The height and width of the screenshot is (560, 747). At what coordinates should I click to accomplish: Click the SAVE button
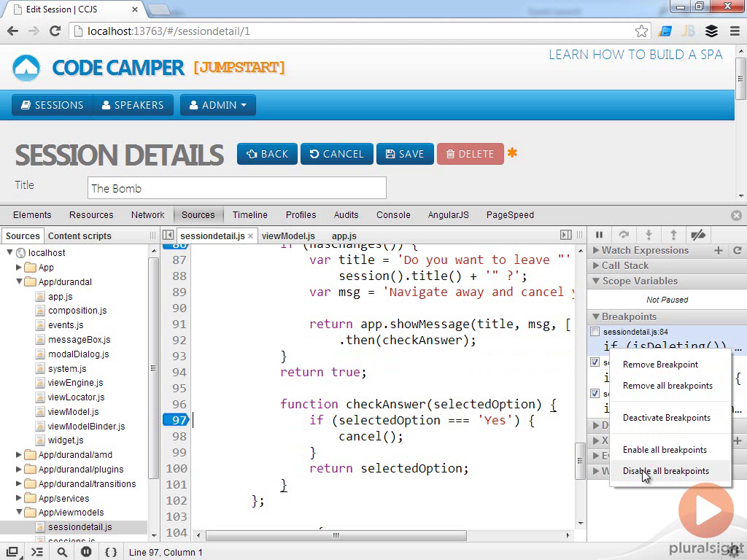click(405, 154)
